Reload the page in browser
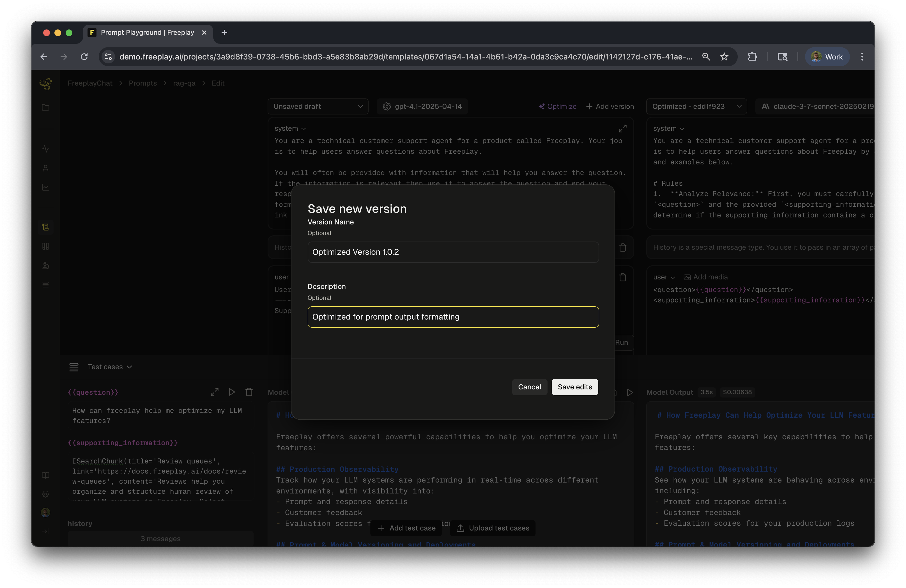 pos(84,57)
